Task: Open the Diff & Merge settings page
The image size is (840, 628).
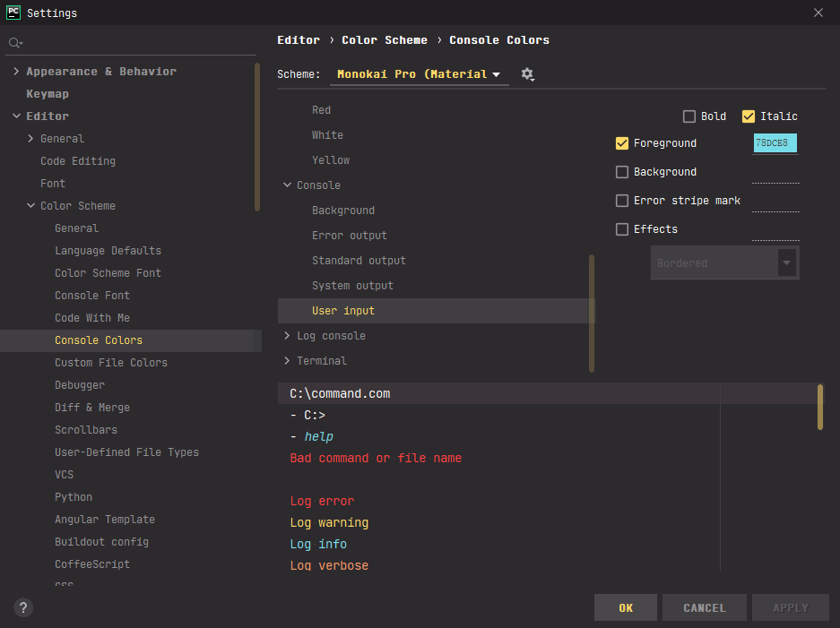Action: pos(92,408)
